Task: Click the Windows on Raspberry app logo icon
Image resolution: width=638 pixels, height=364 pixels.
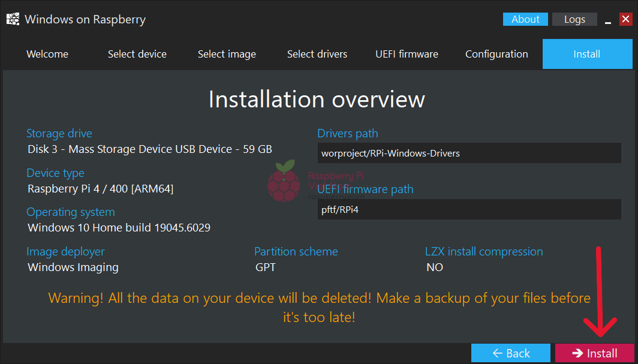Action: tap(13, 19)
